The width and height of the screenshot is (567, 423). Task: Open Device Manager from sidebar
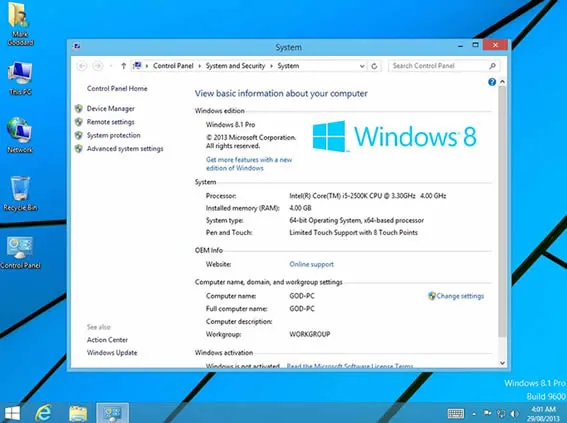(x=111, y=108)
